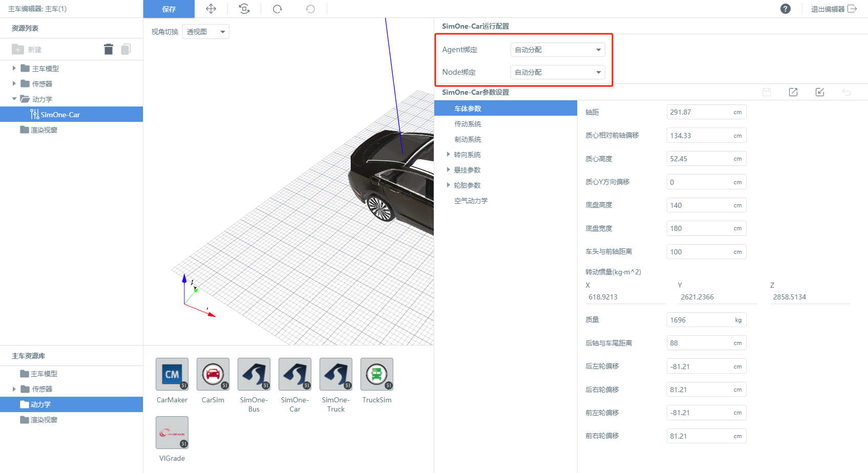
Task: Collapse the 动力学 folder in 资源列表
Action: click(14, 99)
